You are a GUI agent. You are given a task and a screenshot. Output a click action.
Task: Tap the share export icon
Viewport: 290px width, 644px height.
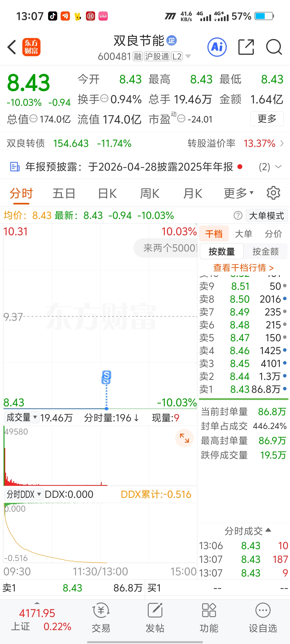point(246,47)
